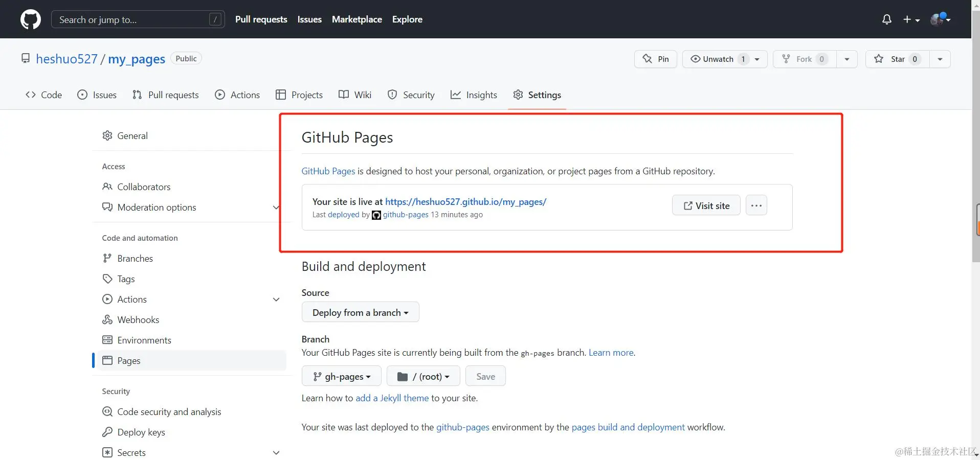Open Pull requests in the top navigation

tap(261, 19)
